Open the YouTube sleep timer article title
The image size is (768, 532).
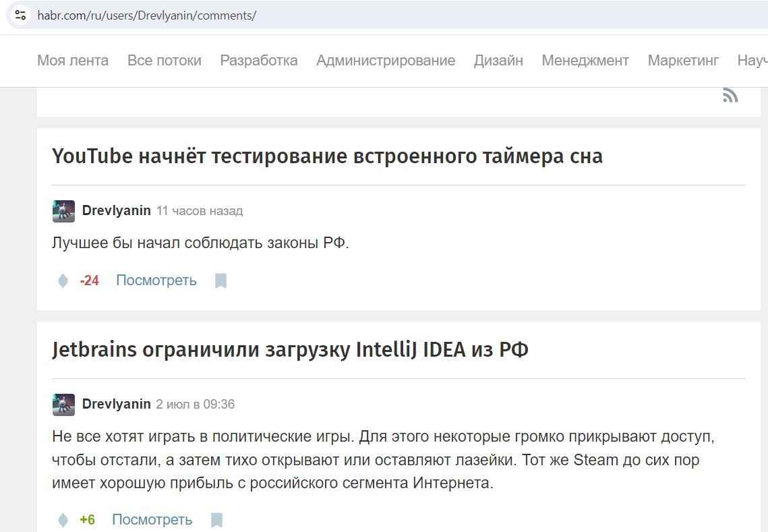pyautogui.click(x=327, y=156)
